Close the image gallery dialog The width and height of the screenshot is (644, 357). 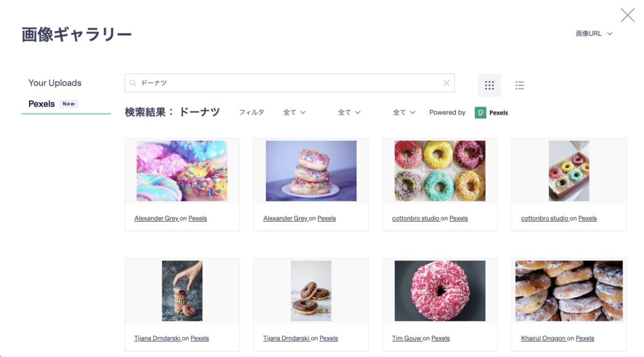click(x=627, y=15)
